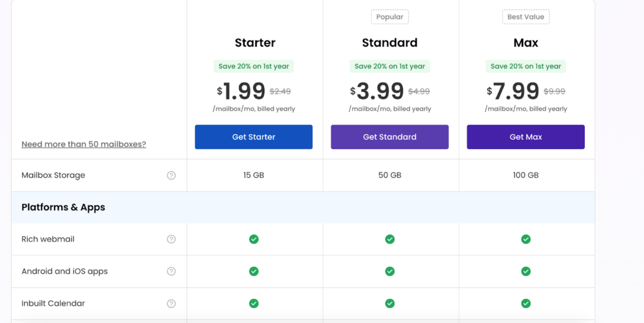Viewport: 644px width, 323px height.
Task: Click help icon next to Rich webmail
Action: (171, 239)
